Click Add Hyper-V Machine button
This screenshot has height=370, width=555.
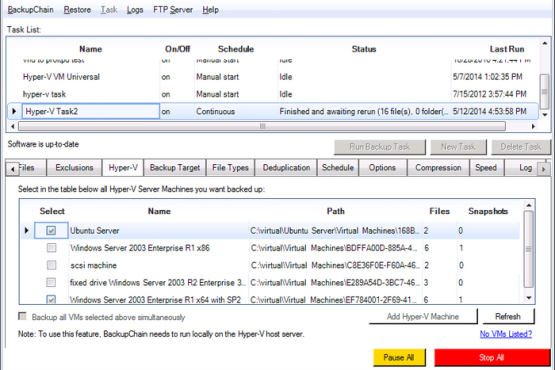pos(423,316)
